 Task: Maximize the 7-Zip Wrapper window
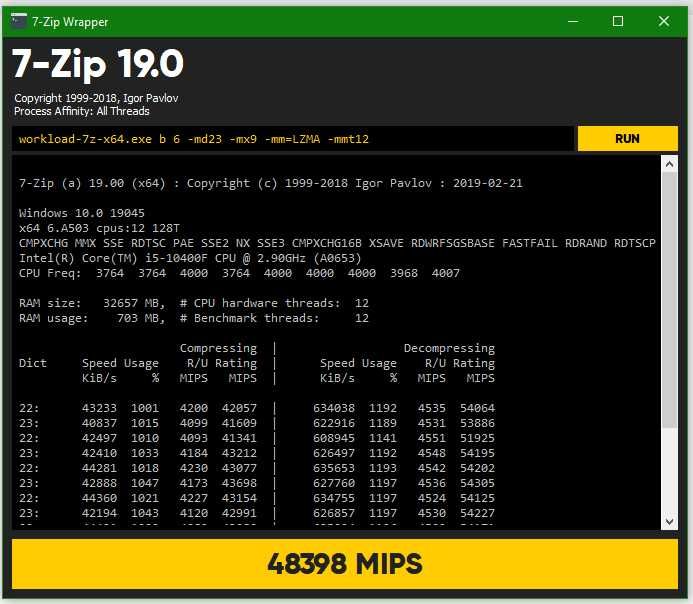(x=618, y=21)
